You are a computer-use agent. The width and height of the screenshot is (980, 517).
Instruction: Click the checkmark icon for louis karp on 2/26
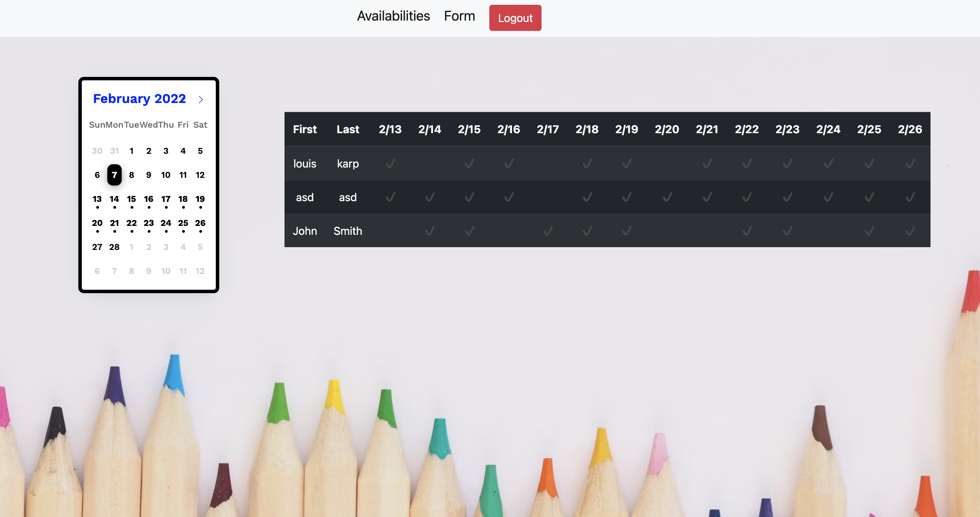coord(910,163)
